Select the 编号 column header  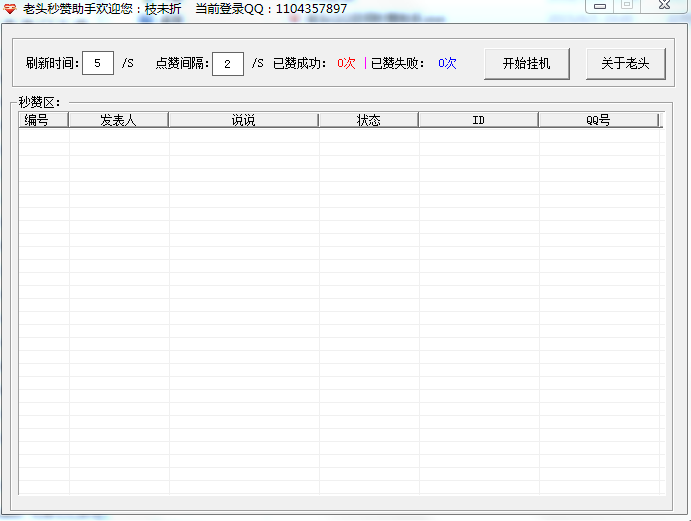44,120
